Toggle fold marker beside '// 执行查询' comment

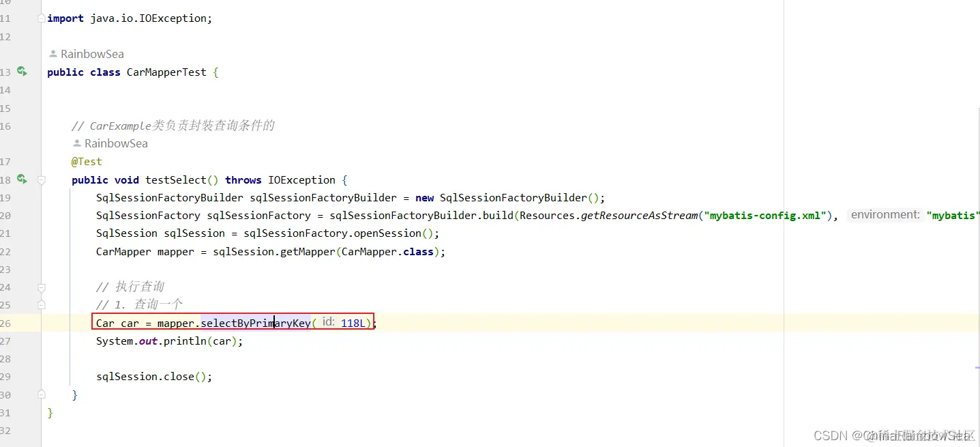pyautogui.click(x=42, y=287)
